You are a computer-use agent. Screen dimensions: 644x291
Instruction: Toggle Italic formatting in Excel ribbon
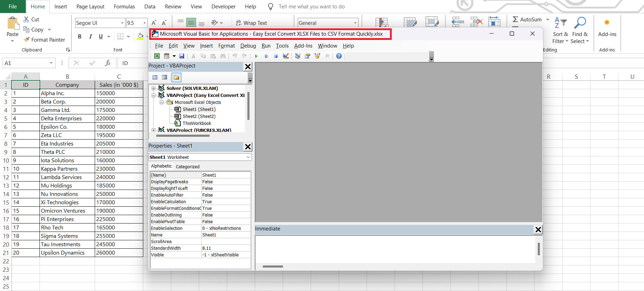coord(91,36)
